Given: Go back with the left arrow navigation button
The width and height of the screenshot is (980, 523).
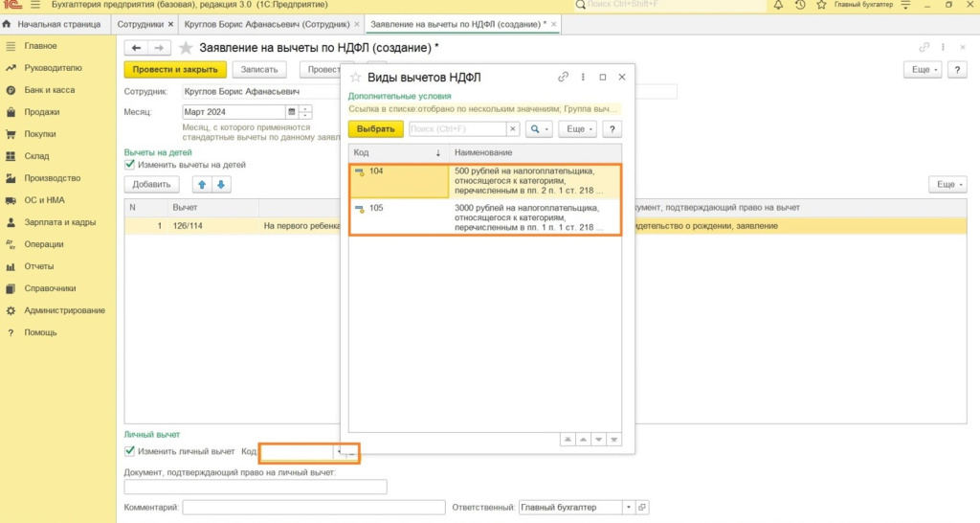Looking at the screenshot, I should [136, 47].
